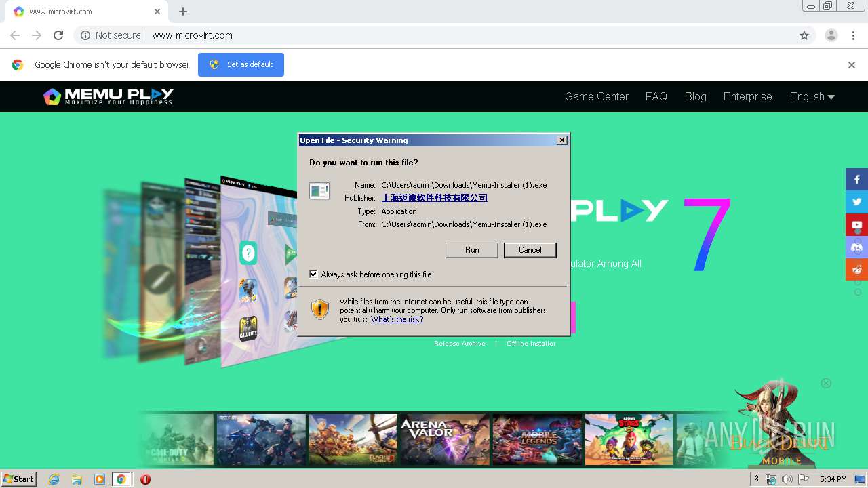The height and width of the screenshot is (488, 868).
Task: Open the Windows Start menu
Action: (19, 479)
